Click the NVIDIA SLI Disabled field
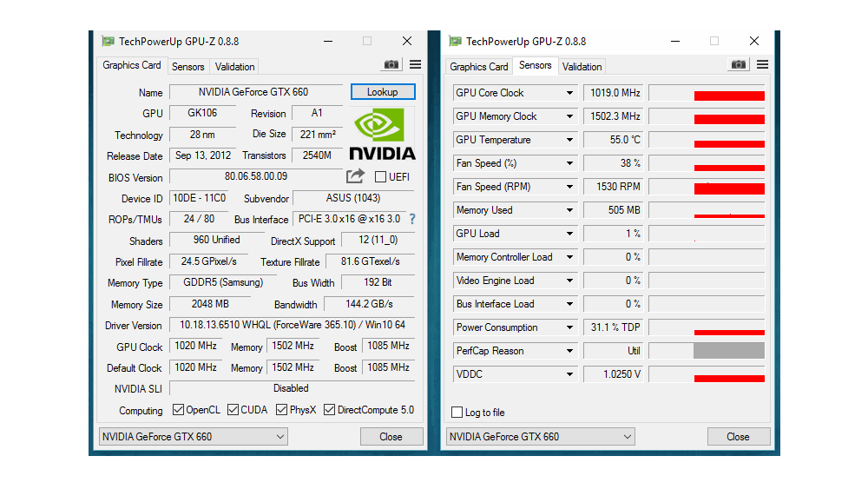Image resolution: width=868 pixels, height=489 pixels. click(292, 388)
